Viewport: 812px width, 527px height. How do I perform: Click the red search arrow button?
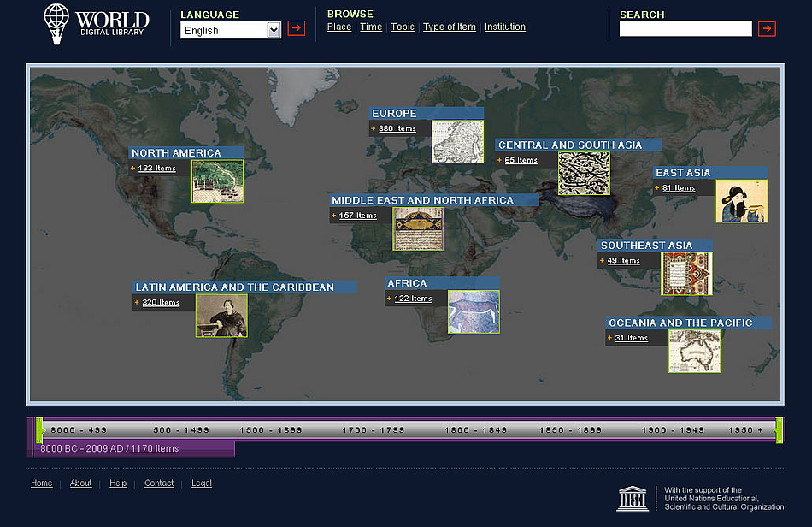pos(767,28)
